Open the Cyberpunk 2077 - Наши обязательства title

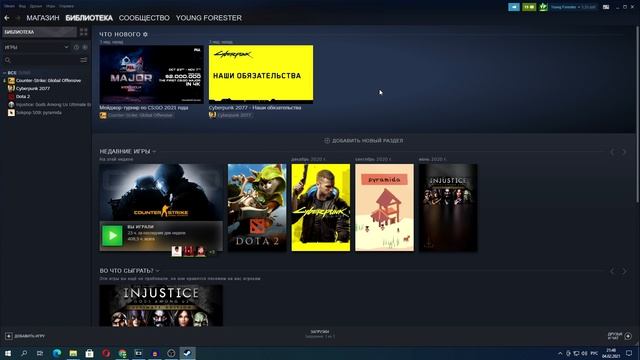(x=255, y=108)
